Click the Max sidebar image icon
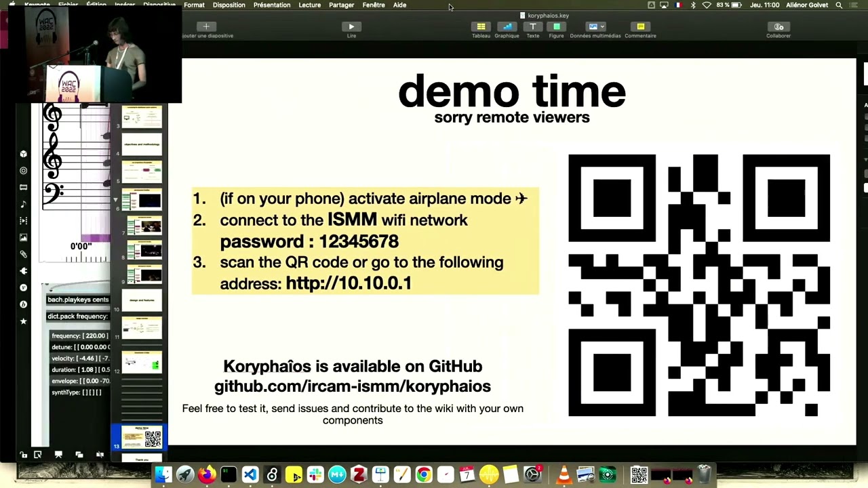The image size is (868, 488). 23,237
